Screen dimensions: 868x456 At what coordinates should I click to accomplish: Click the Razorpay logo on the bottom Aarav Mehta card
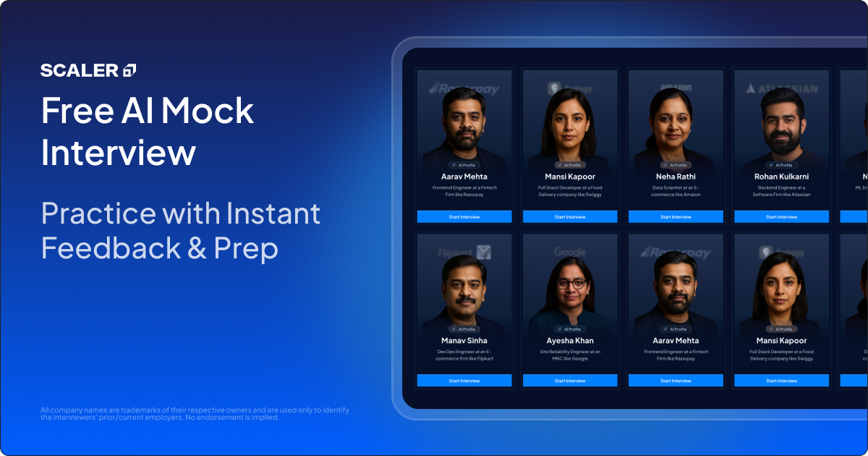pyautogui.click(x=675, y=252)
